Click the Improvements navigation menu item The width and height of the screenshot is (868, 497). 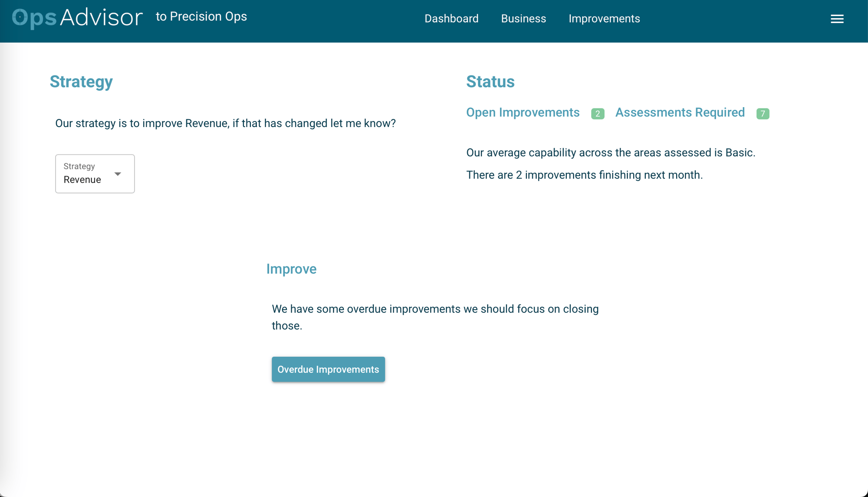point(604,19)
